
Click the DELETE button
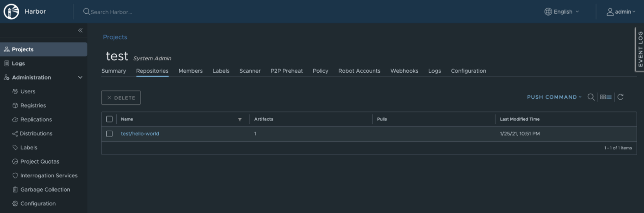click(x=121, y=97)
